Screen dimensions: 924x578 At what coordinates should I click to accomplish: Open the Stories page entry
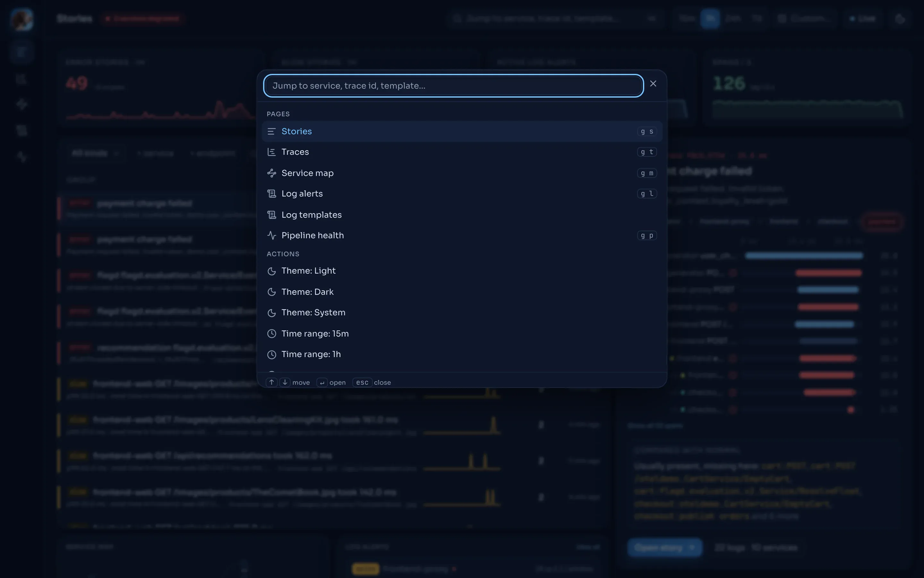click(x=462, y=132)
